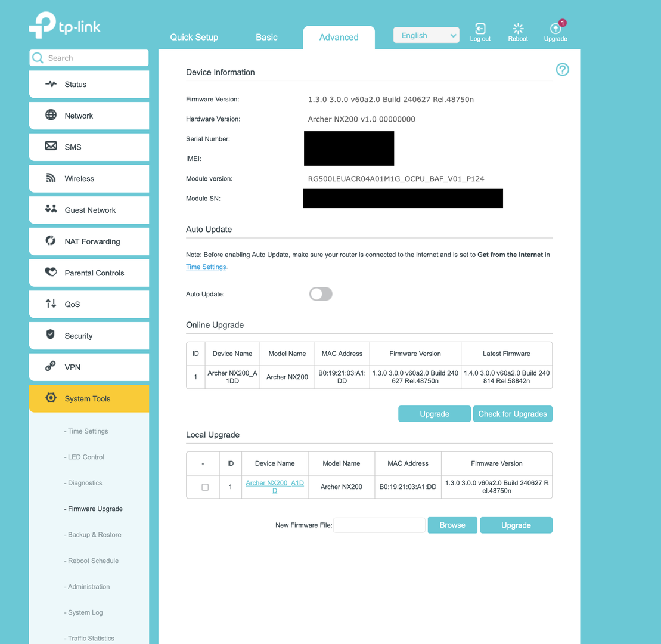This screenshot has height=644, width=661.
Task: Click the Guest Network people icon
Action: click(51, 209)
